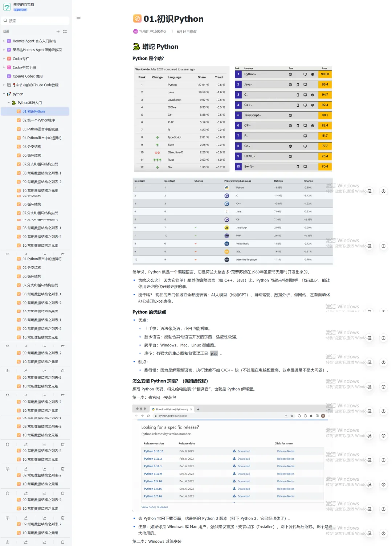The image size is (392, 546).
Task: Click Download for Python 3.7.16
Action: [242, 496]
